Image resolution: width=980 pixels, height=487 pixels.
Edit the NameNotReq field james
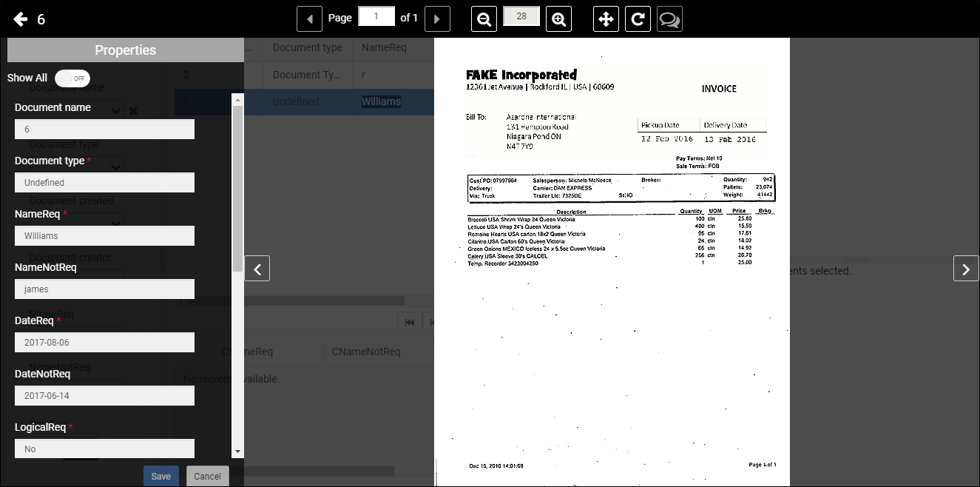104,289
